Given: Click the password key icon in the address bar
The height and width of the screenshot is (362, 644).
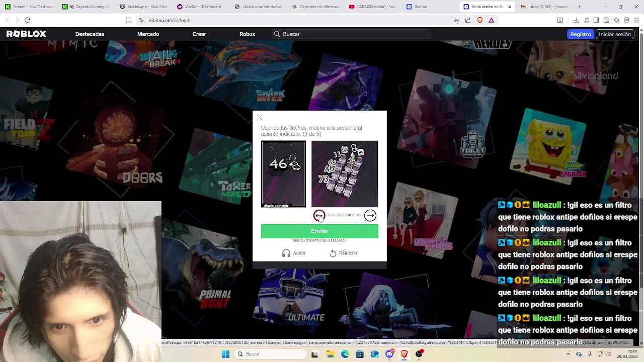Looking at the screenshot, I should [x=456, y=20].
